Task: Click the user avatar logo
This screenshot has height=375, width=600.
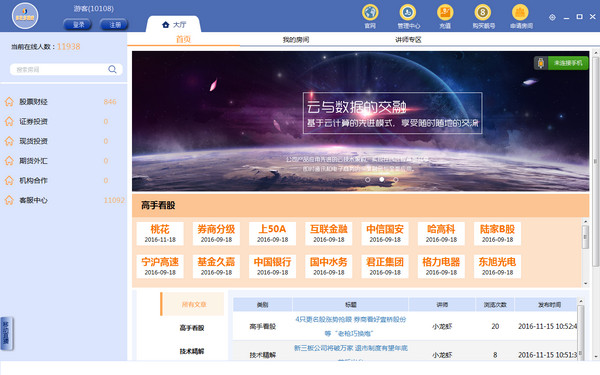Action: point(25,16)
